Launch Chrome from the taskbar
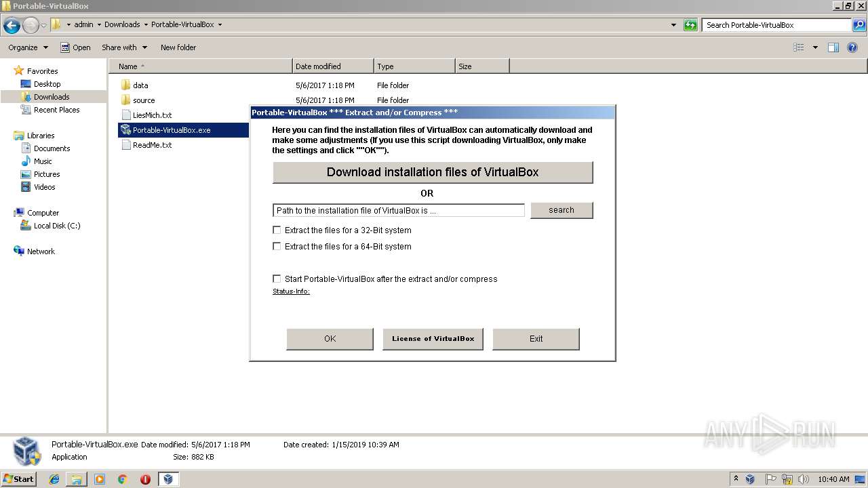The image size is (868, 488). point(122,479)
